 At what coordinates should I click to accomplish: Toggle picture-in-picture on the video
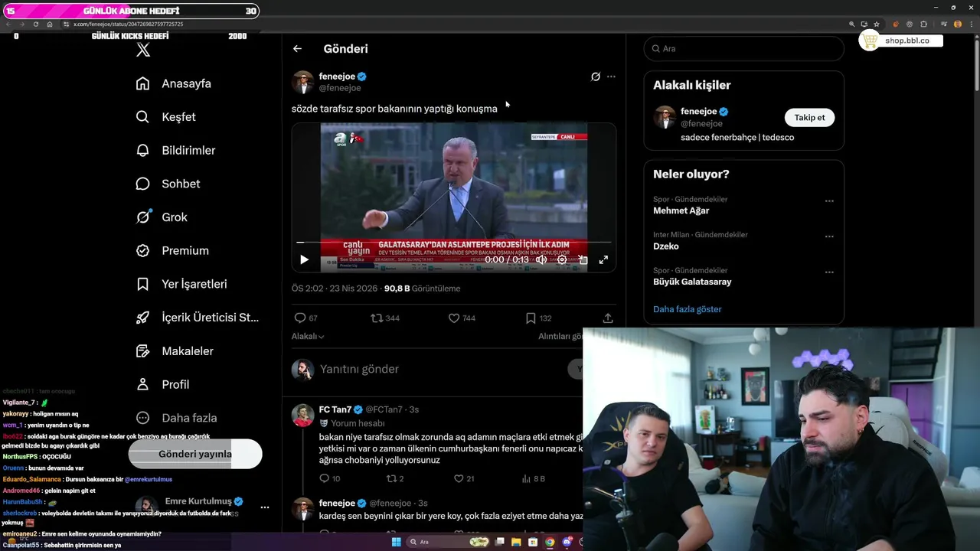(583, 260)
